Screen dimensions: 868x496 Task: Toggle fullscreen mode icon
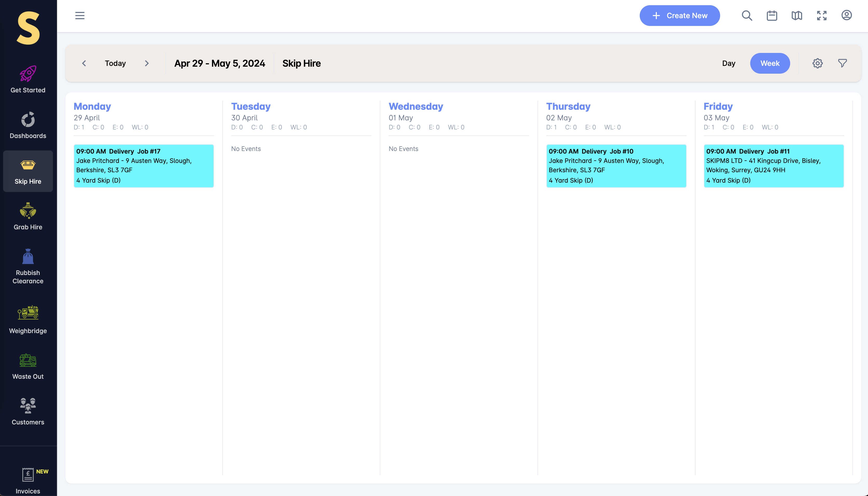coord(822,16)
